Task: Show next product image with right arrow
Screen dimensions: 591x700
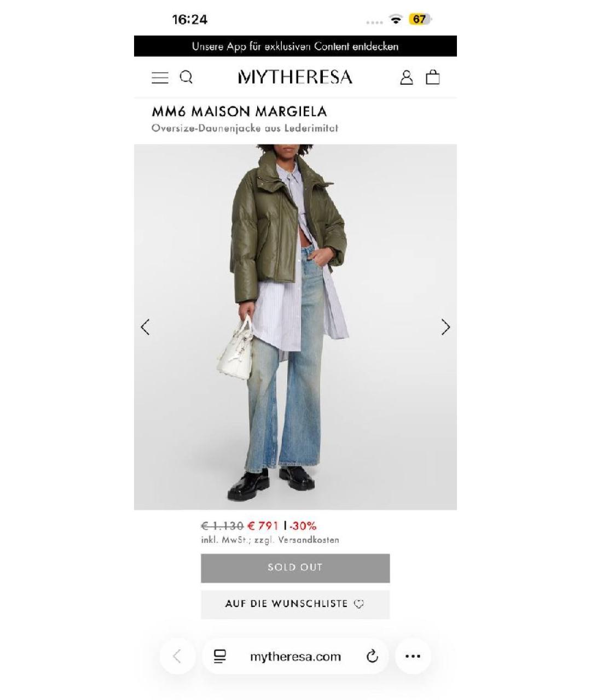Action: pos(445,327)
